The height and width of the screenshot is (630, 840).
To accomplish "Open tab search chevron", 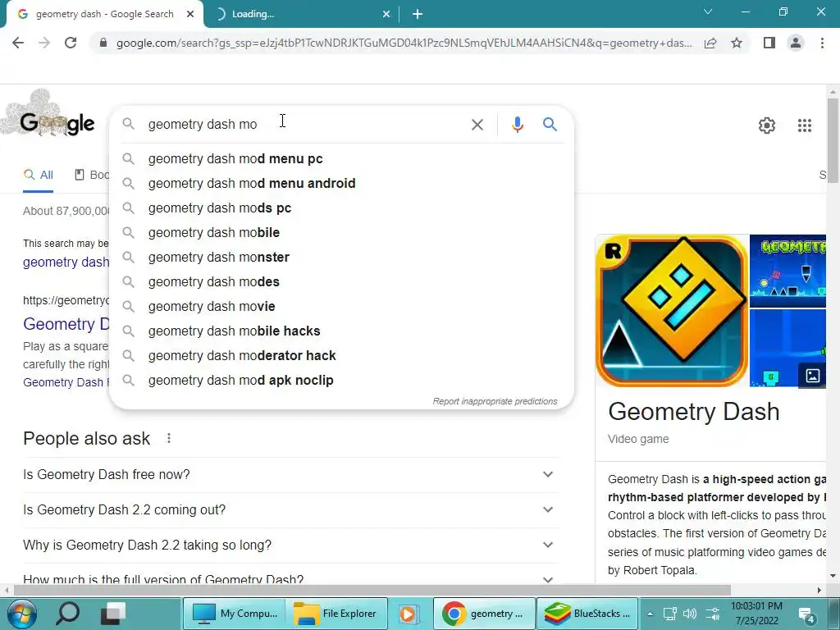I will (708, 11).
